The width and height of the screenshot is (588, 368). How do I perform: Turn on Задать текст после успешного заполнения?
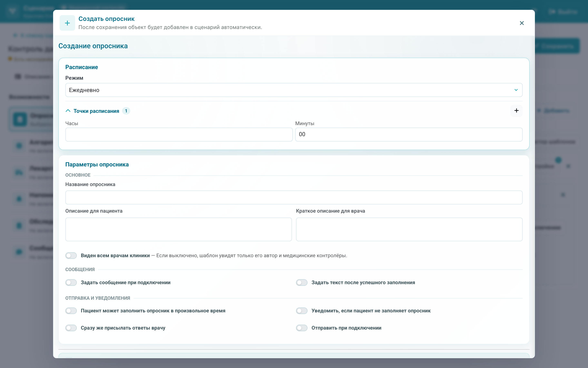302,283
